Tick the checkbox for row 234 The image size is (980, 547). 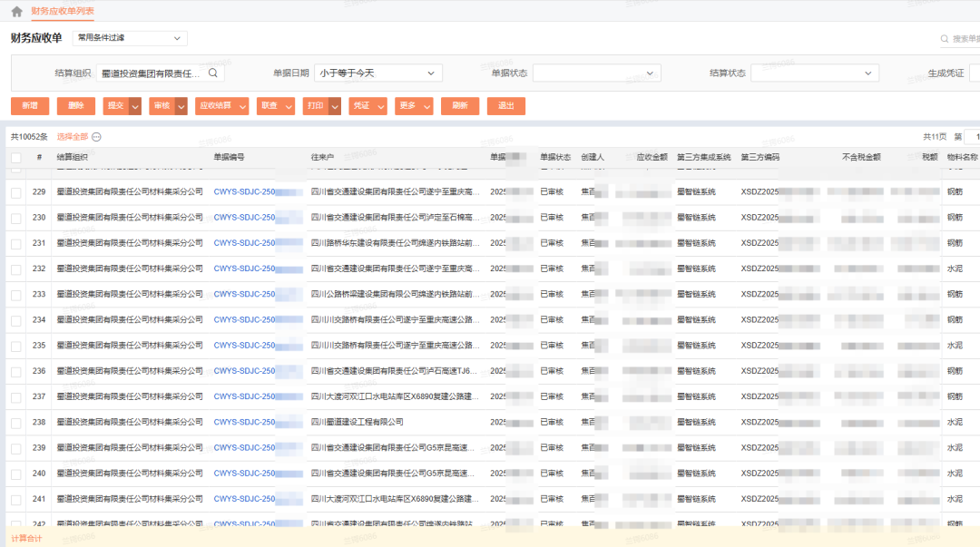click(16, 321)
